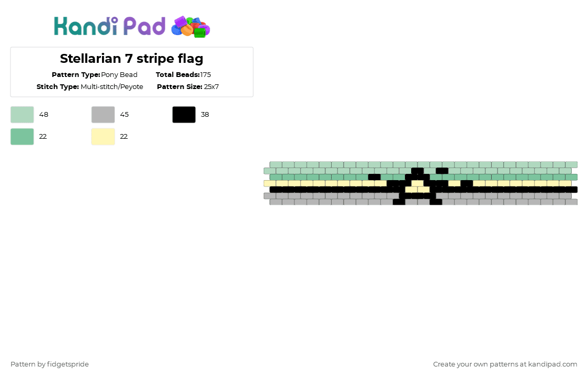Click the title 'Stellarian 7 stripe flag'
588x377 pixels.
click(x=132, y=59)
